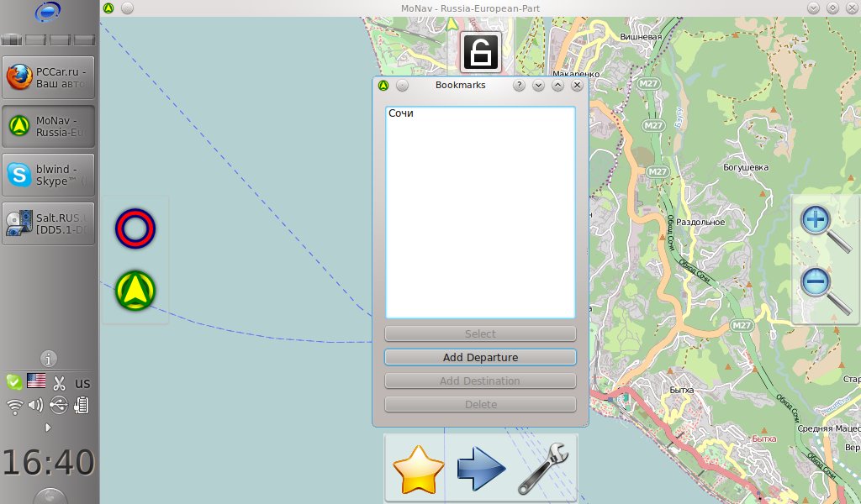Click the Delete bookmark button

tap(480, 404)
